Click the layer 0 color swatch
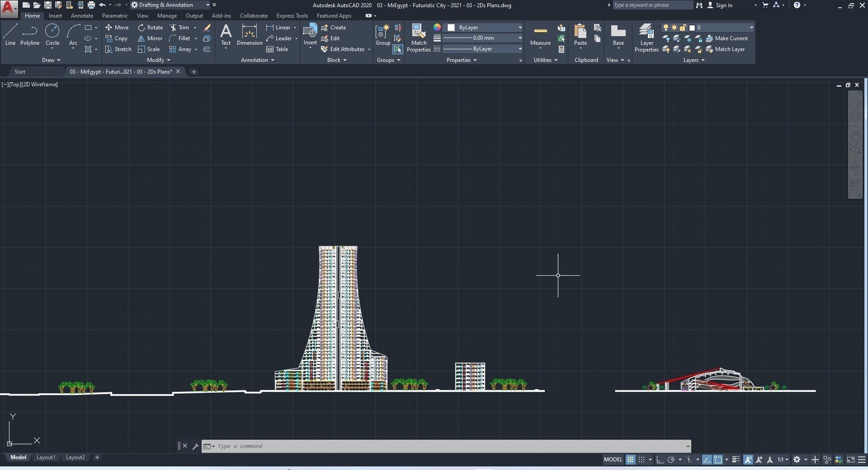Screen dimensions: 868x470 692,28
